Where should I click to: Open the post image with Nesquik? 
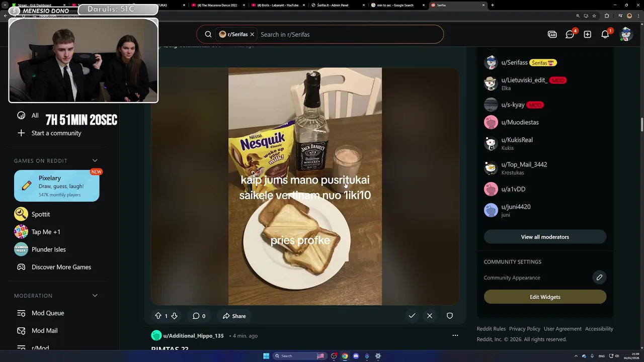tap(305, 187)
